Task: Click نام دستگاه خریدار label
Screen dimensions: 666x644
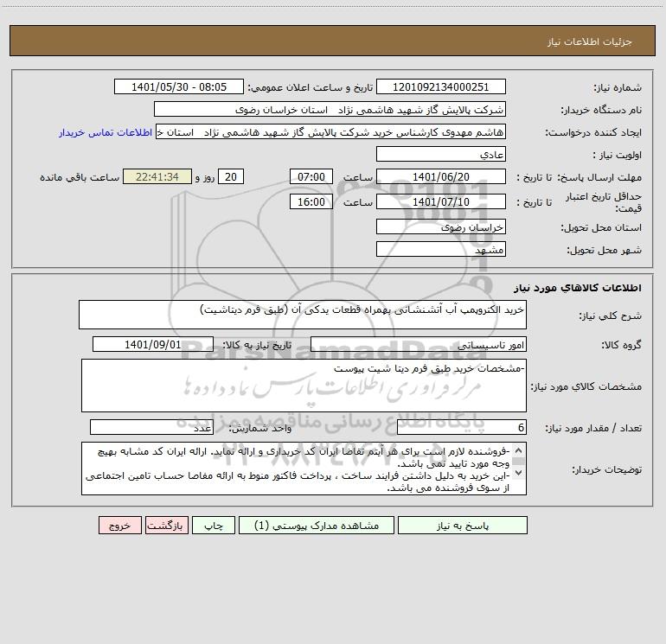Action: click(x=601, y=110)
